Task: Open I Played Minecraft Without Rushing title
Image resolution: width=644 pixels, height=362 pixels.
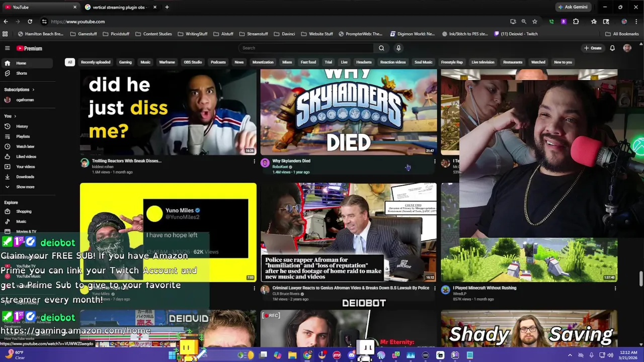Action: tap(485, 288)
